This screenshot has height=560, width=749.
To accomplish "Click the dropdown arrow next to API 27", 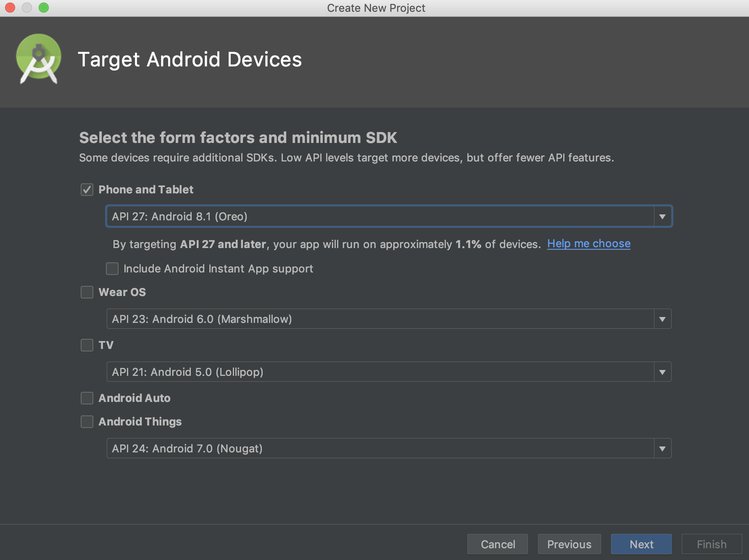I will pos(662,217).
